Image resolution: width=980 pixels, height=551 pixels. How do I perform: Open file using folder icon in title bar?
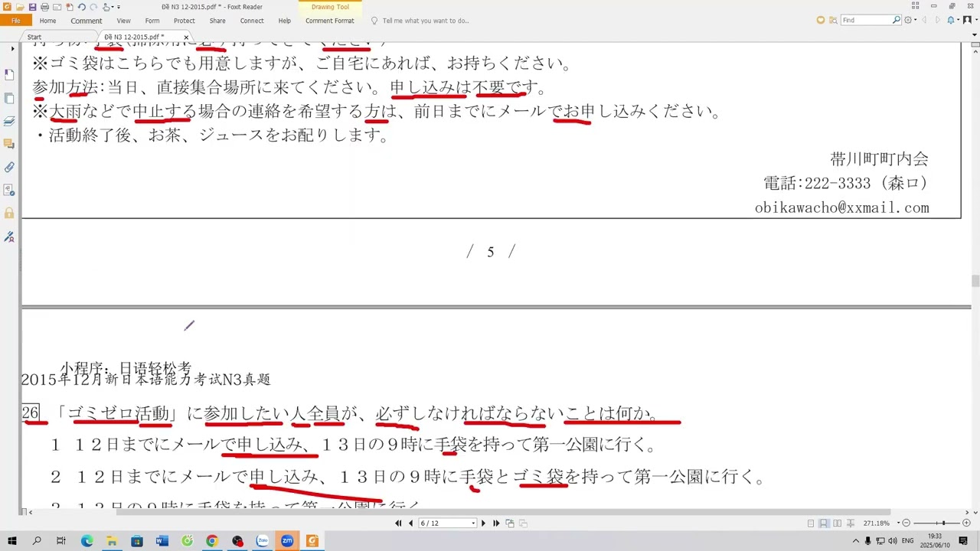click(x=19, y=7)
